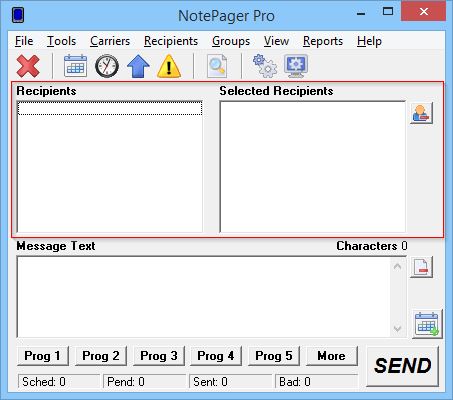Close the NotePager Pro window
The width and height of the screenshot is (453, 400).
pos(424,12)
